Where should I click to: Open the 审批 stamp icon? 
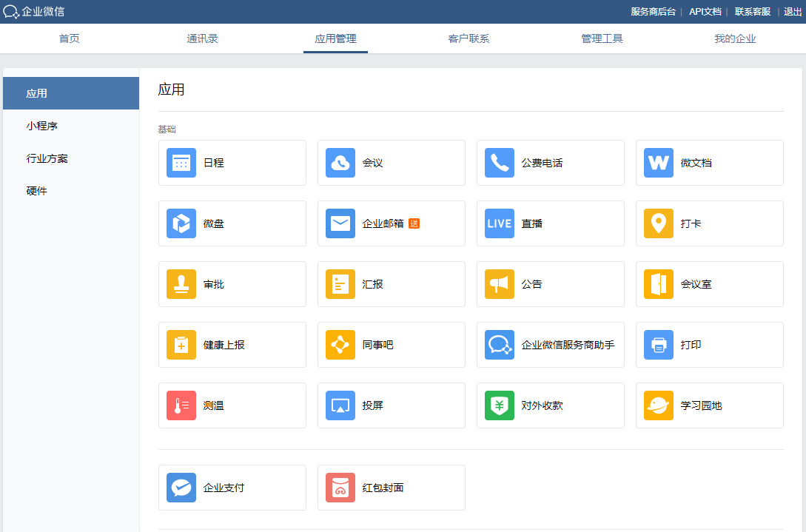[x=181, y=284]
